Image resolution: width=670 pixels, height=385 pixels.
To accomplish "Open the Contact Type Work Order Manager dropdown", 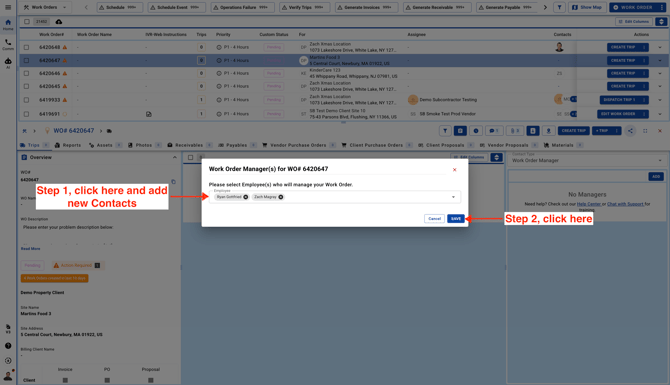I will [587, 160].
